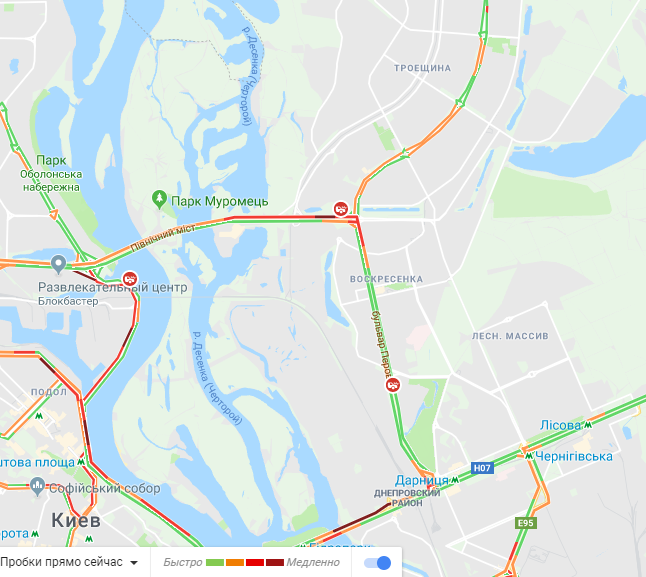Viewport: 646px width, 577px height.
Task: Click the Пробки прямо сейчас label
Action: tap(61, 562)
